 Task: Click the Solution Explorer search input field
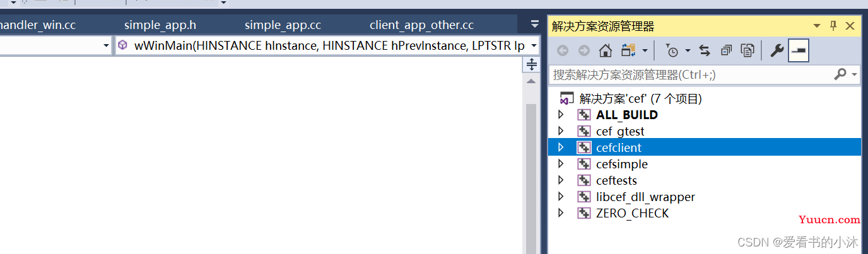click(x=691, y=74)
